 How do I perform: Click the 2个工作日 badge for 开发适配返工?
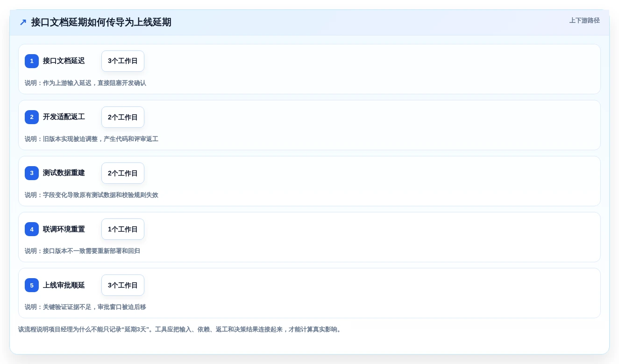pyautogui.click(x=123, y=117)
